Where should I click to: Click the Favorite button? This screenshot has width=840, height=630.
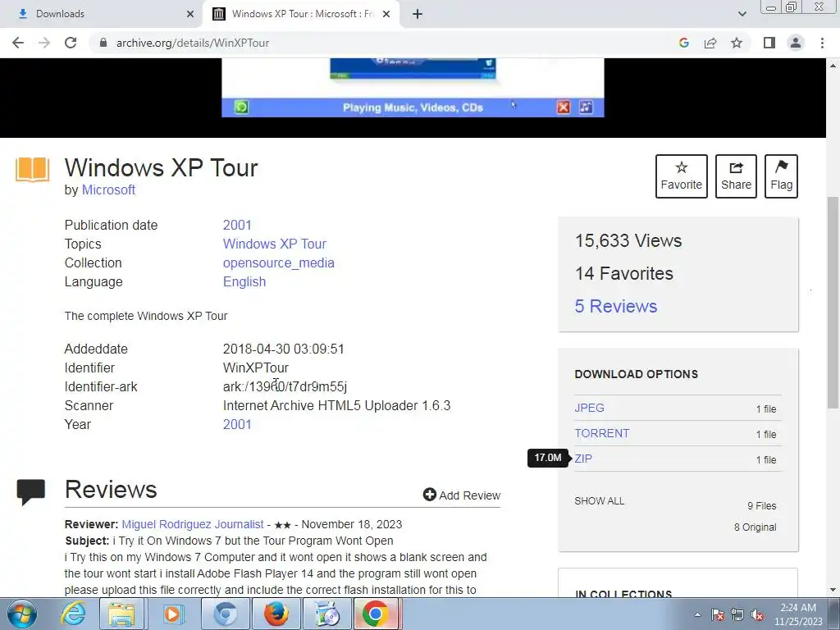pos(682,176)
